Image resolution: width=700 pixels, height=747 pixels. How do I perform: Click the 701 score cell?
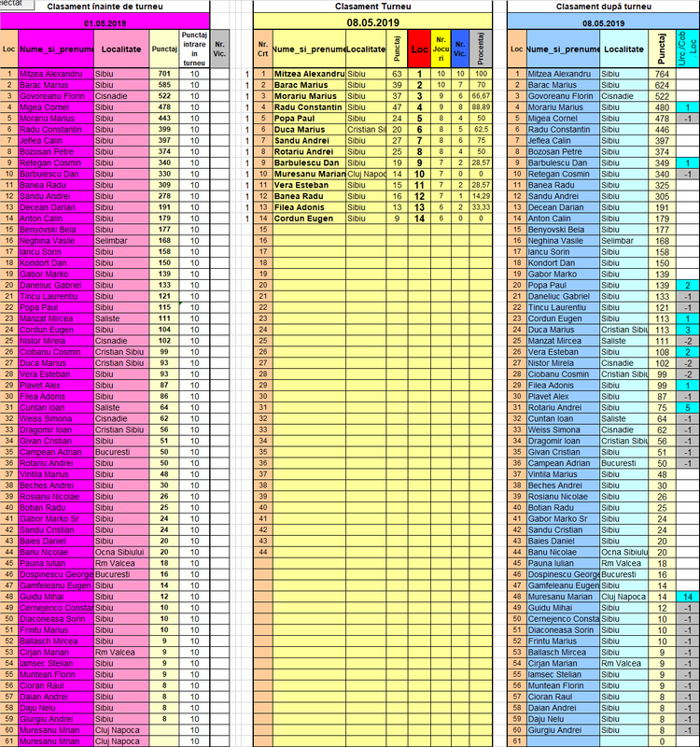(164, 74)
